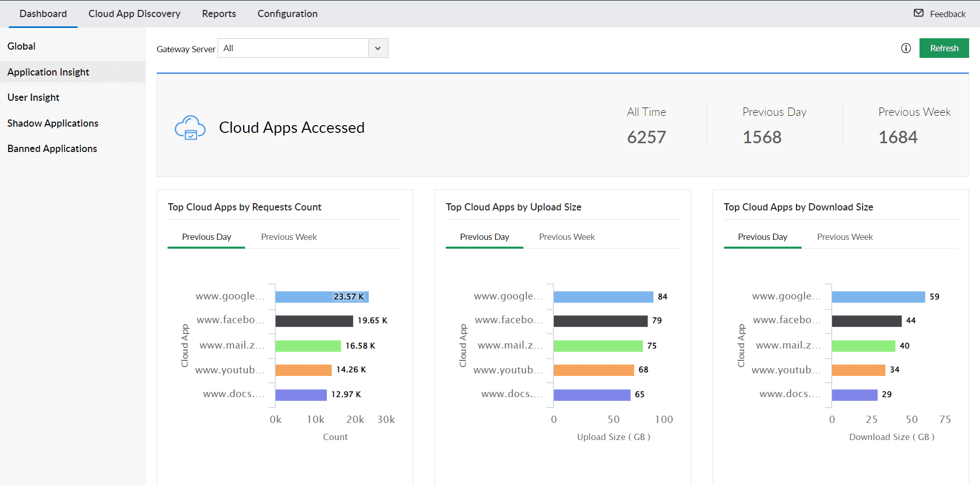Viewport: 980px width, 485px height.
Task: Select Global in the left sidebar
Action: 22,46
